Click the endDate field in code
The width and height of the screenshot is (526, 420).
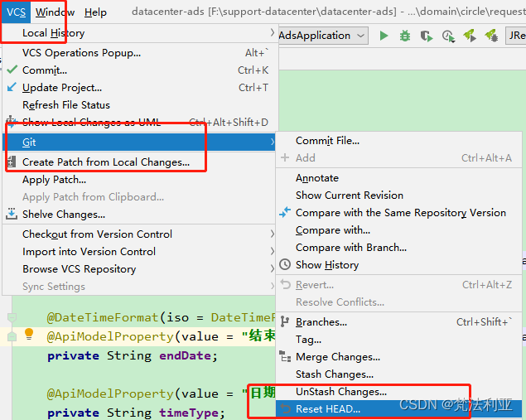pyautogui.click(x=185, y=355)
